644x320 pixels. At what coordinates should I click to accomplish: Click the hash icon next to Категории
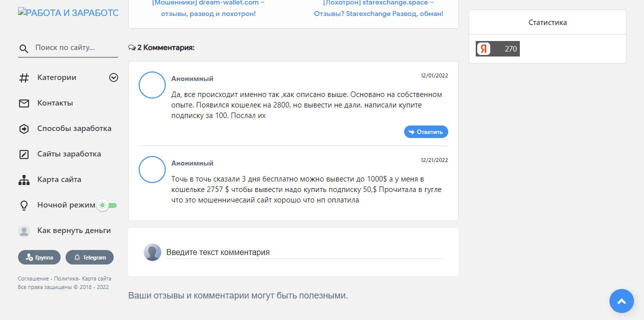(24, 77)
